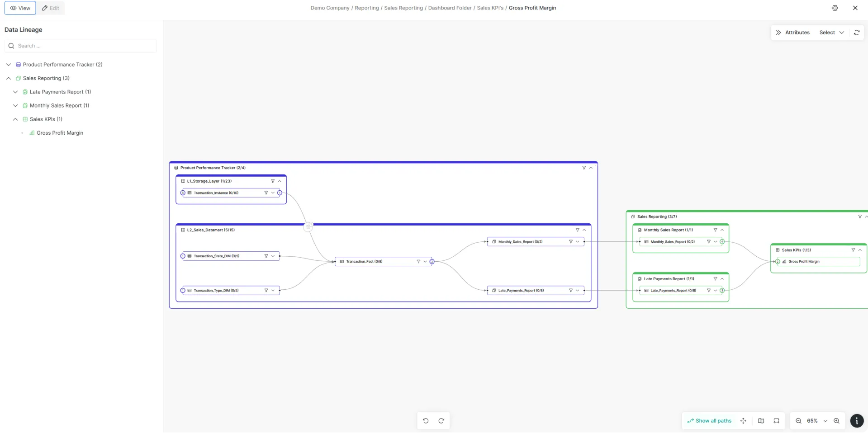Toggle the minimap icon

pyautogui.click(x=761, y=421)
